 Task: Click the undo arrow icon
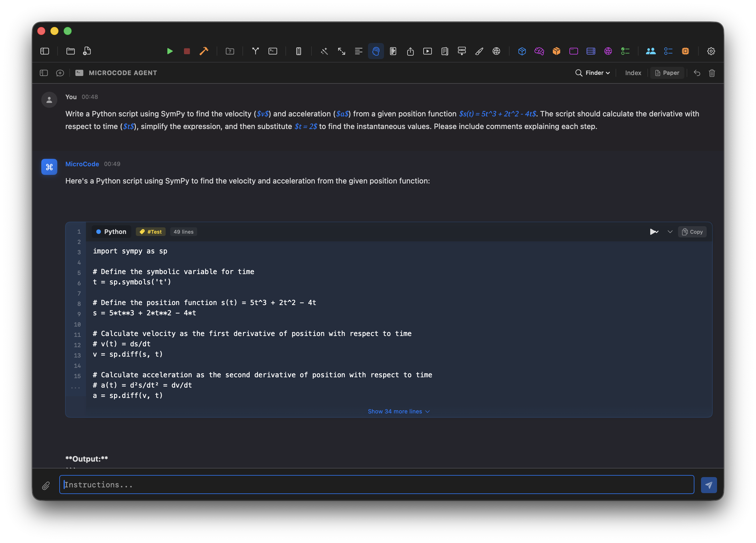pyautogui.click(x=697, y=73)
